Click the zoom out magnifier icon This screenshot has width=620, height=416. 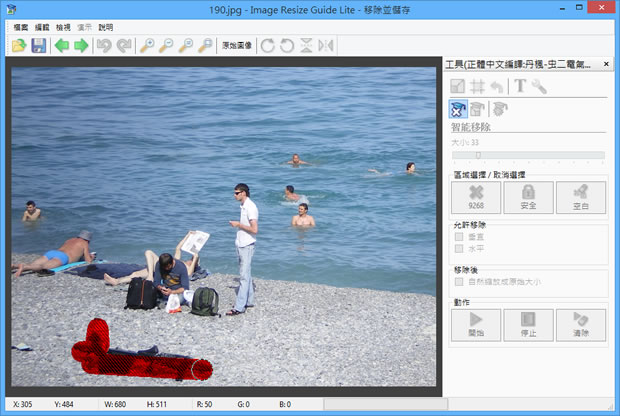point(166,46)
